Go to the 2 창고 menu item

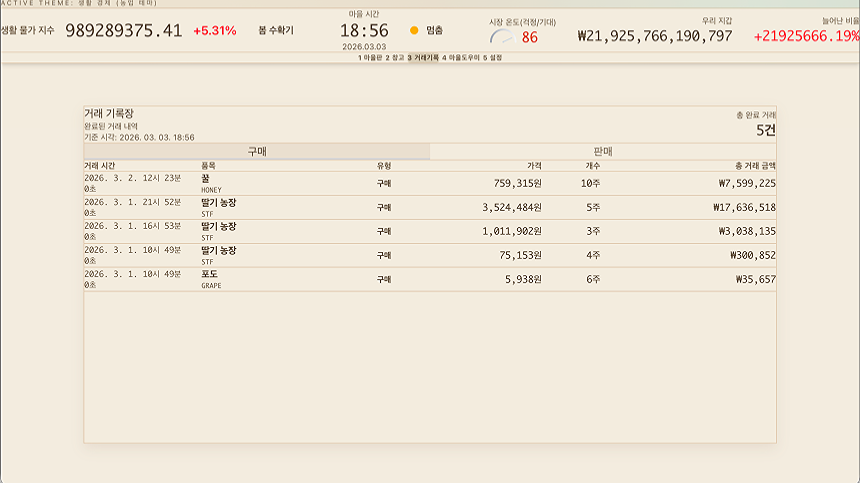coord(394,58)
